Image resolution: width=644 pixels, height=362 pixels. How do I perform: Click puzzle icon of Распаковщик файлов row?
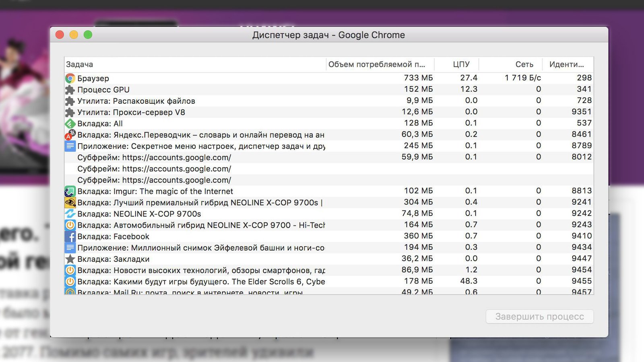pos(70,101)
